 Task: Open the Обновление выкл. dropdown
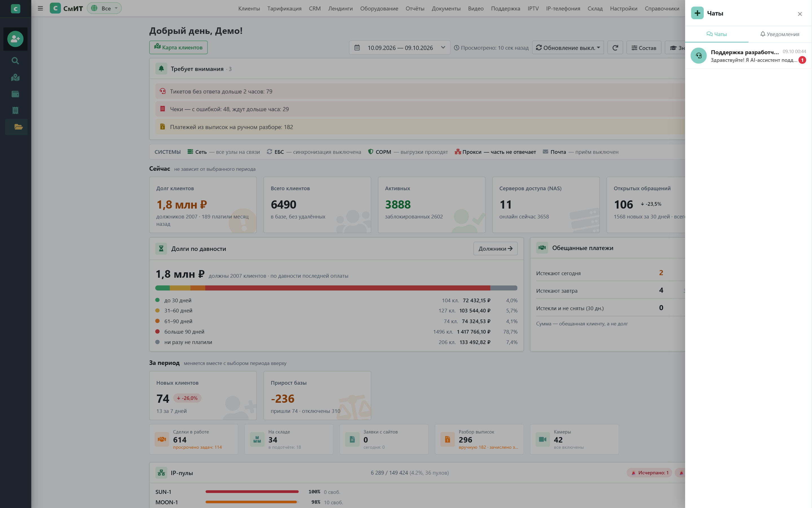568,48
